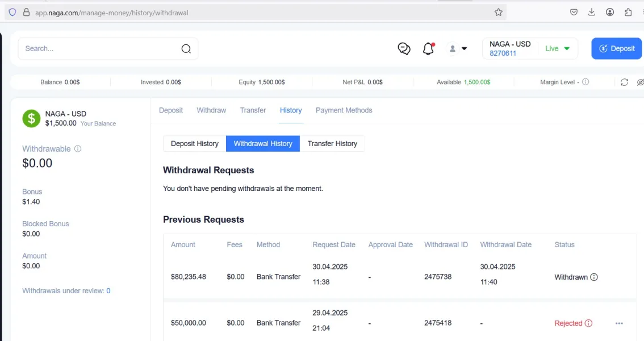Open Withdrawals under review link
Screen dimensions: 644x341
(x=66, y=291)
